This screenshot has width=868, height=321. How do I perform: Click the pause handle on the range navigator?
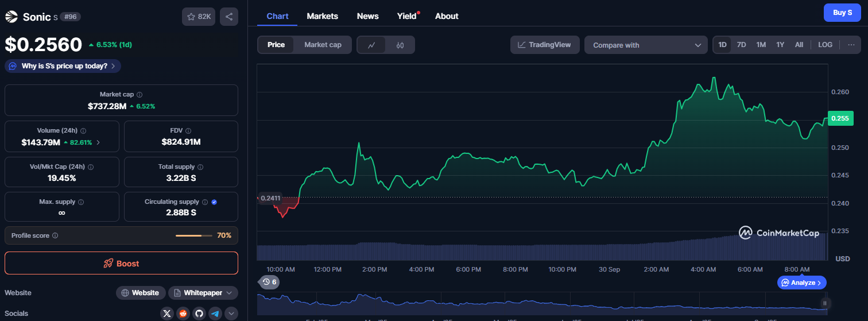(825, 303)
